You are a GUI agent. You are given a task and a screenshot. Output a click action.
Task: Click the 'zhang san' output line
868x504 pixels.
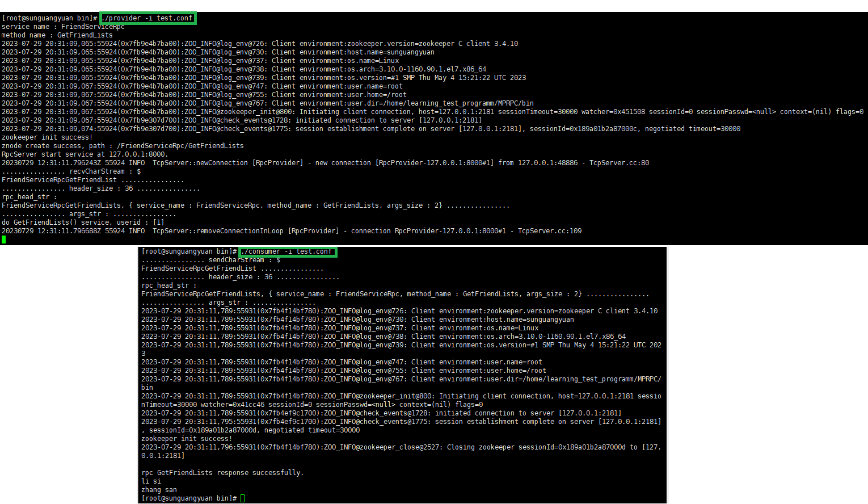[x=159, y=490]
